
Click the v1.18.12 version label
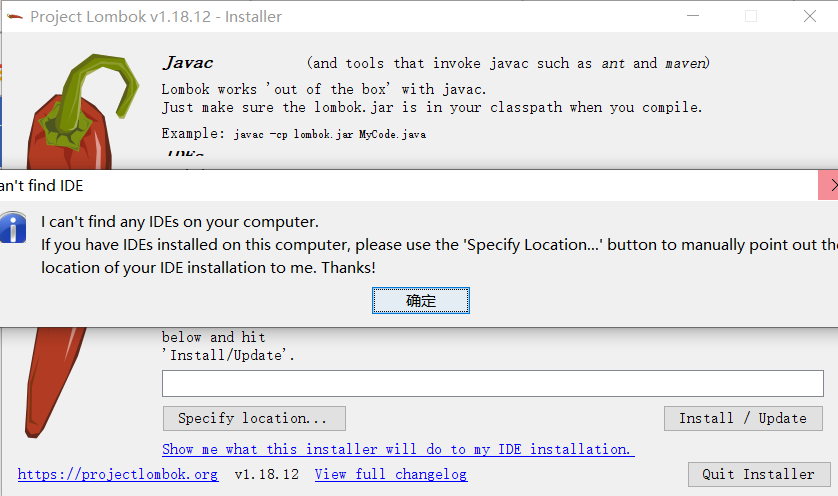point(267,474)
